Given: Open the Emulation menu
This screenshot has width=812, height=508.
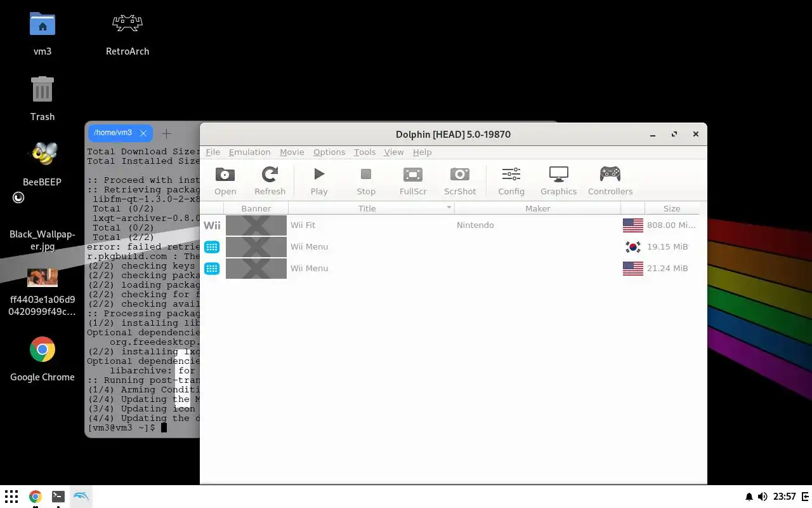Looking at the screenshot, I should tap(249, 152).
